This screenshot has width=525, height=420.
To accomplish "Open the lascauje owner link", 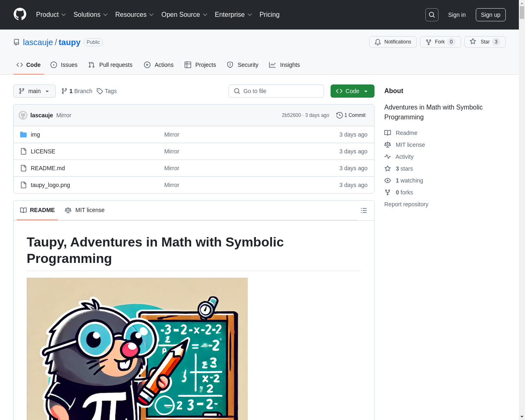I will point(38,42).
